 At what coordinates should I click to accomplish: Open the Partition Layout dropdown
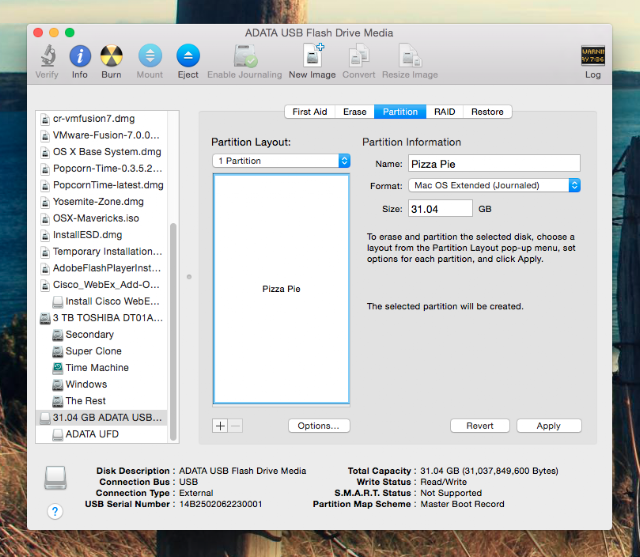[x=281, y=161]
